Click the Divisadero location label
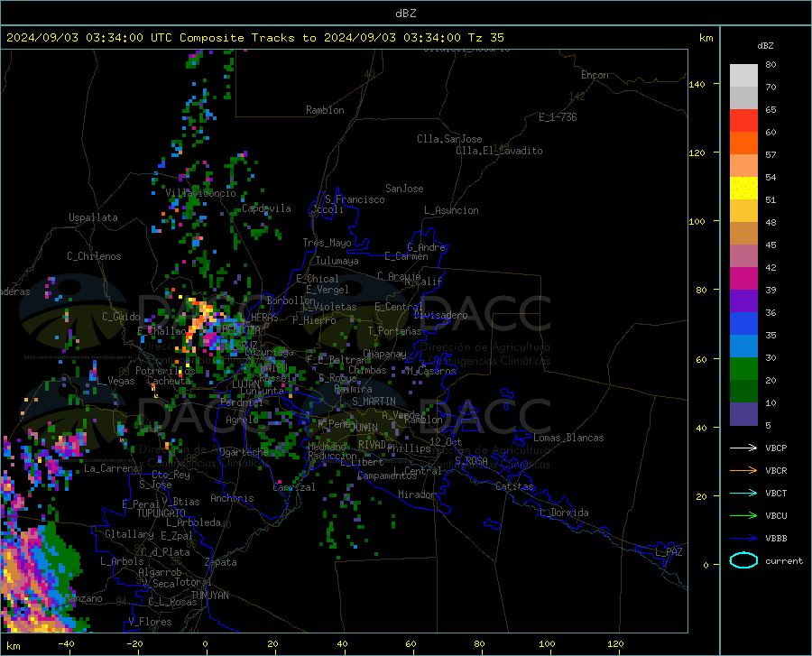The height and width of the screenshot is (656, 812). (440, 315)
